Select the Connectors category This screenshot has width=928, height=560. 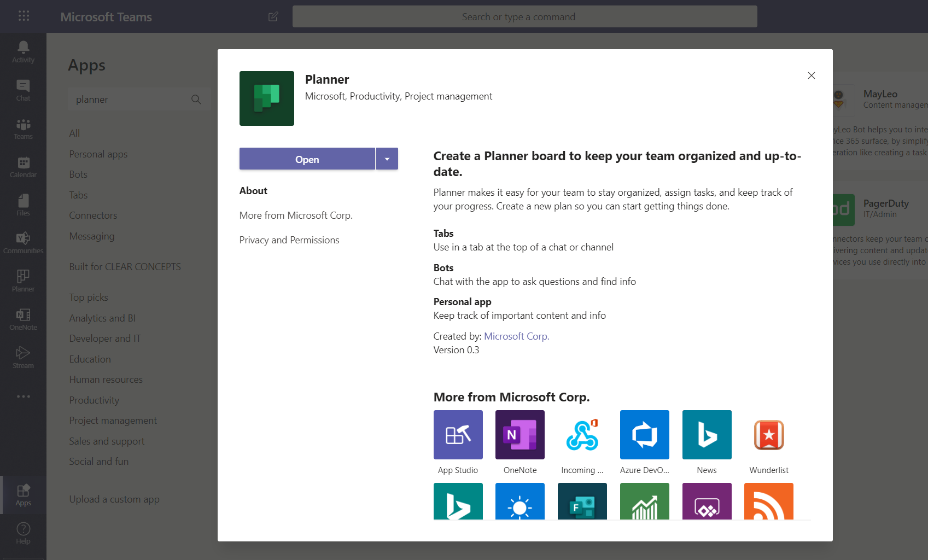93,215
